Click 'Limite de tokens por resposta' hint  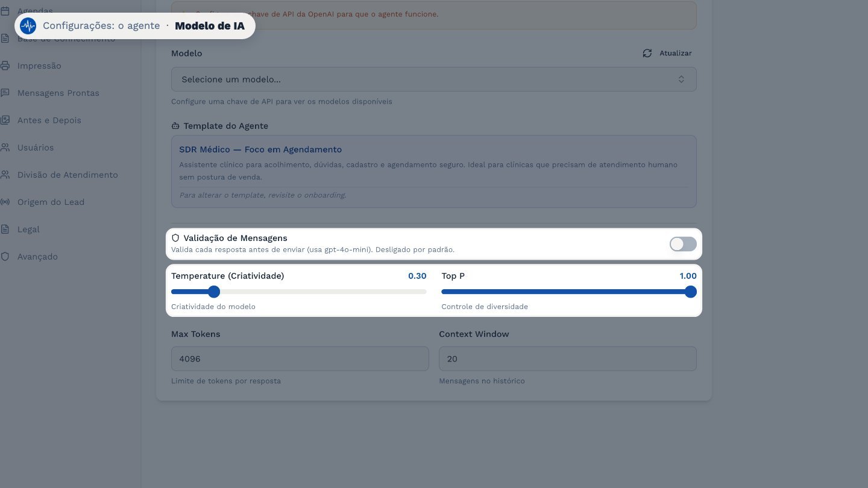[x=226, y=381]
